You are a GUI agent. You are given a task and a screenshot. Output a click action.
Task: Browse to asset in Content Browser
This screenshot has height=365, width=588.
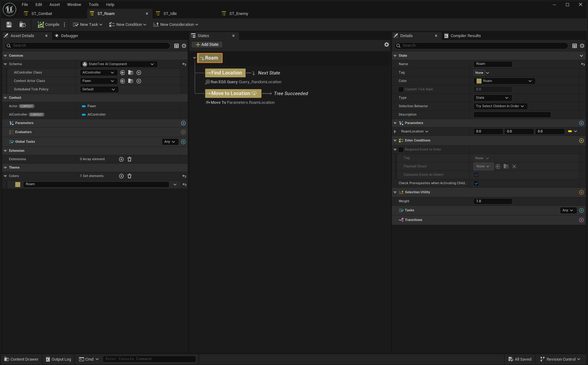click(x=22, y=25)
